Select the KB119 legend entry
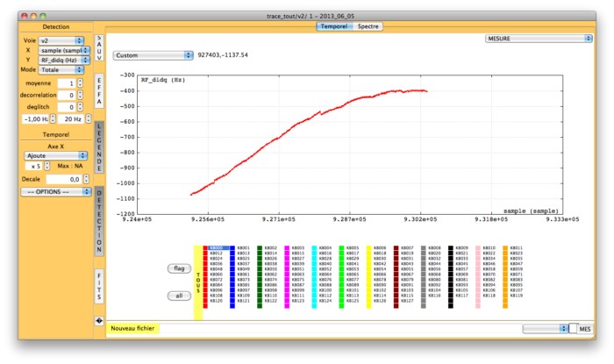This screenshot has height=364, width=614. [x=516, y=296]
